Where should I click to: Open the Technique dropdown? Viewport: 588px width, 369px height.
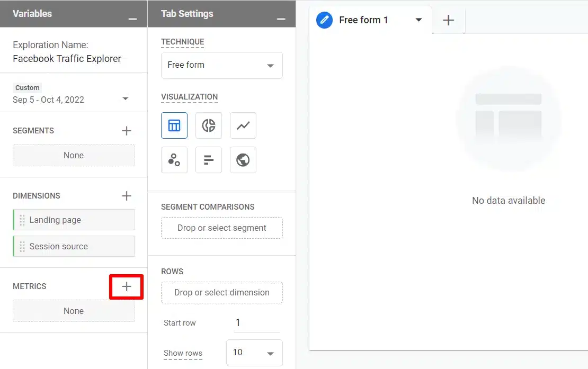(221, 65)
